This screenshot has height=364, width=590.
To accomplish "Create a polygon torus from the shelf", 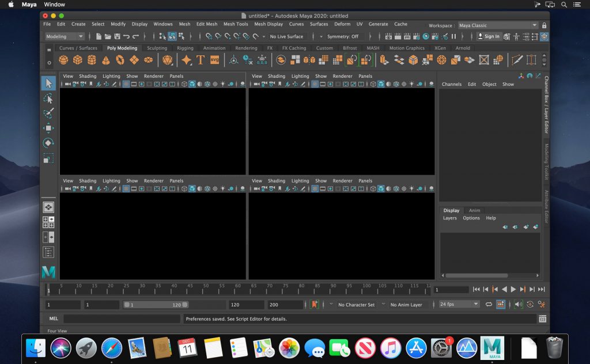I will 119,59.
